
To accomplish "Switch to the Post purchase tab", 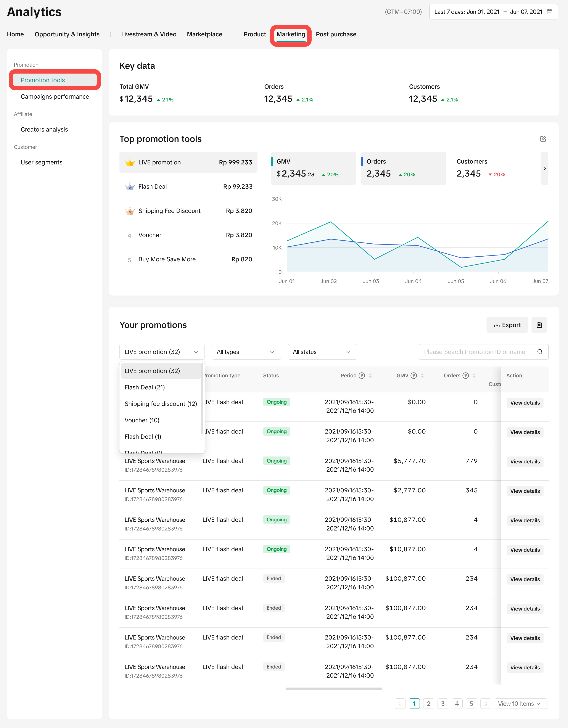I will 336,34.
